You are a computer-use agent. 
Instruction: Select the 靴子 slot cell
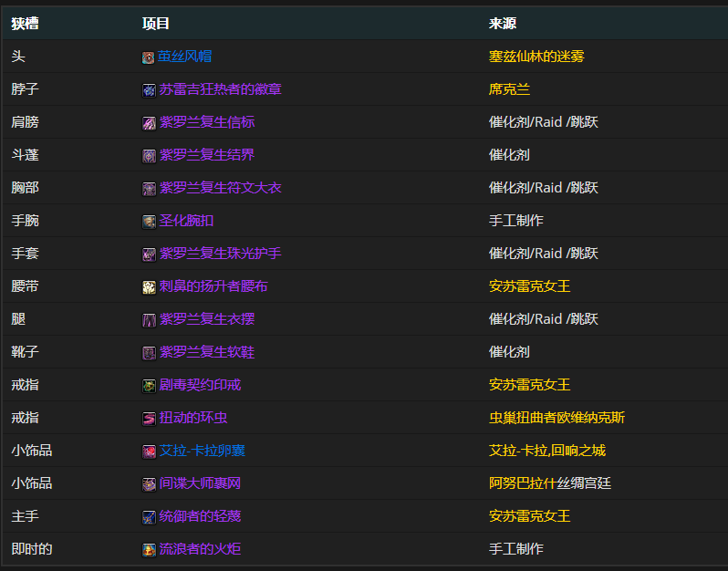[25, 352]
